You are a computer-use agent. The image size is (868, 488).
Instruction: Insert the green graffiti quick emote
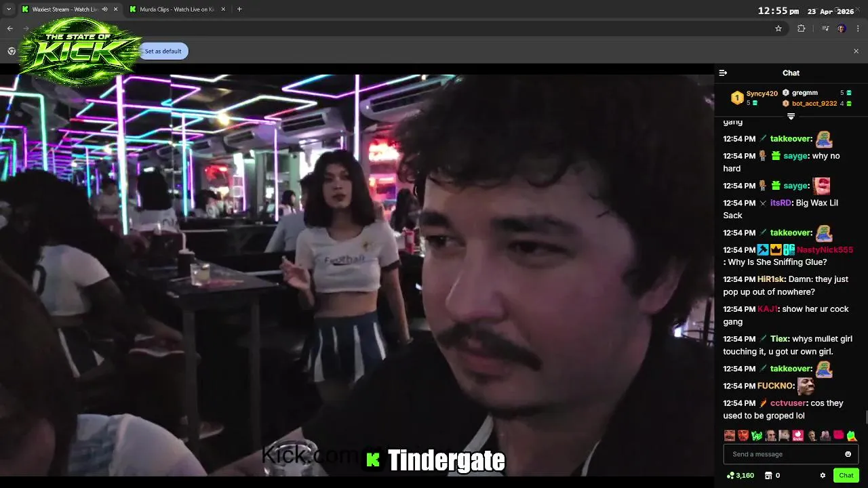[757, 436]
